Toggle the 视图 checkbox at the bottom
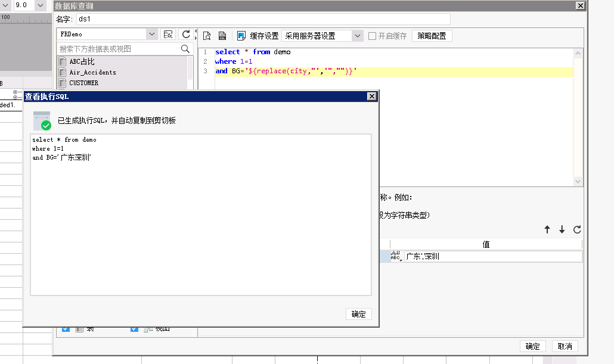 (x=134, y=329)
